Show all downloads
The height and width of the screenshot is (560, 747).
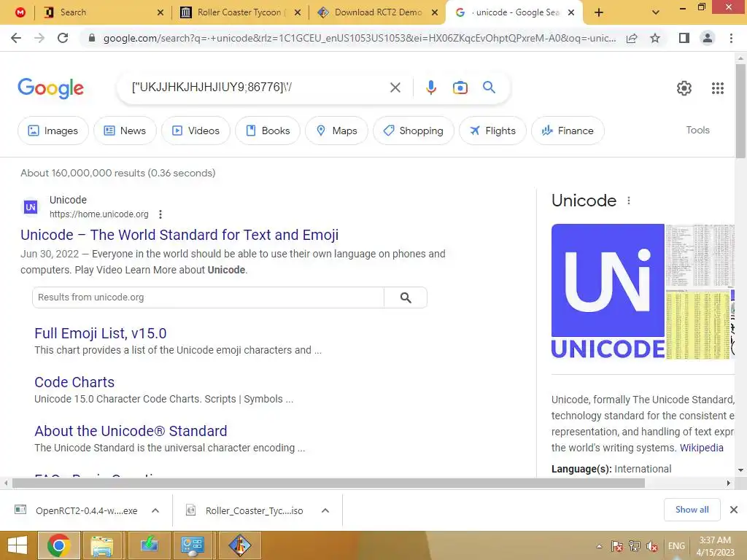click(692, 510)
